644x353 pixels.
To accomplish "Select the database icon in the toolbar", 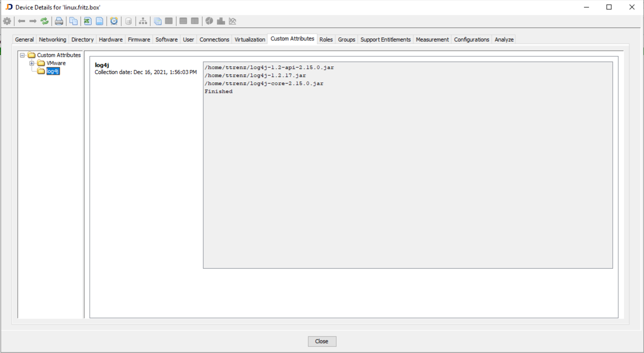I will pyautogui.click(x=128, y=21).
